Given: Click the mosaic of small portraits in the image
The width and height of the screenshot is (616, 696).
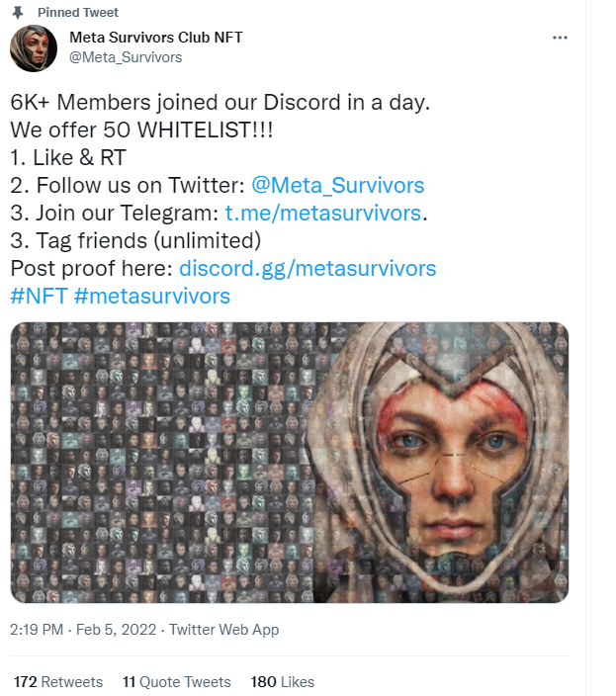Looking at the screenshot, I should point(148,463).
